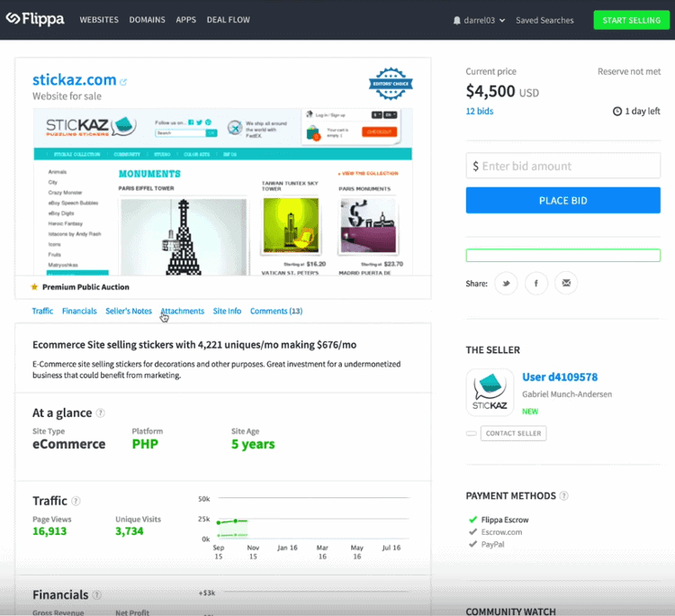Click the PHP platform value

[145, 444]
